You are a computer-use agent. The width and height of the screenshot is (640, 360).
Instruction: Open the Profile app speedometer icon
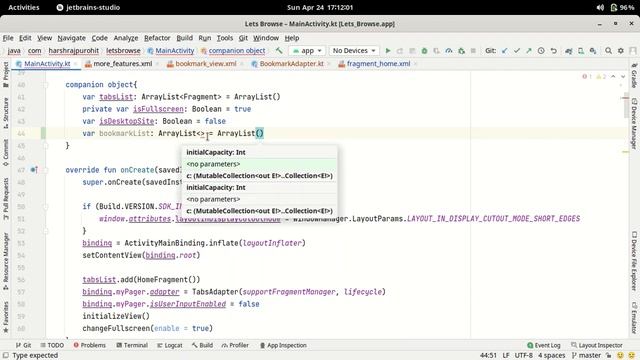point(449,51)
